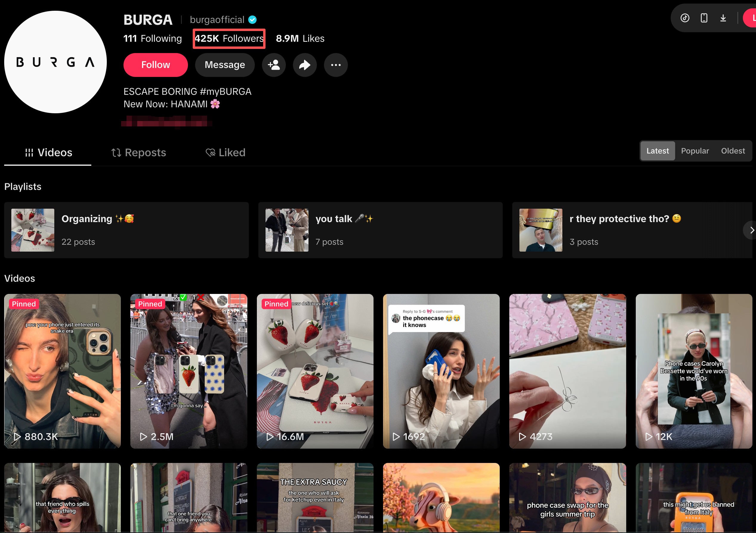Sort videos by Popular
The image size is (756, 533).
(x=695, y=151)
